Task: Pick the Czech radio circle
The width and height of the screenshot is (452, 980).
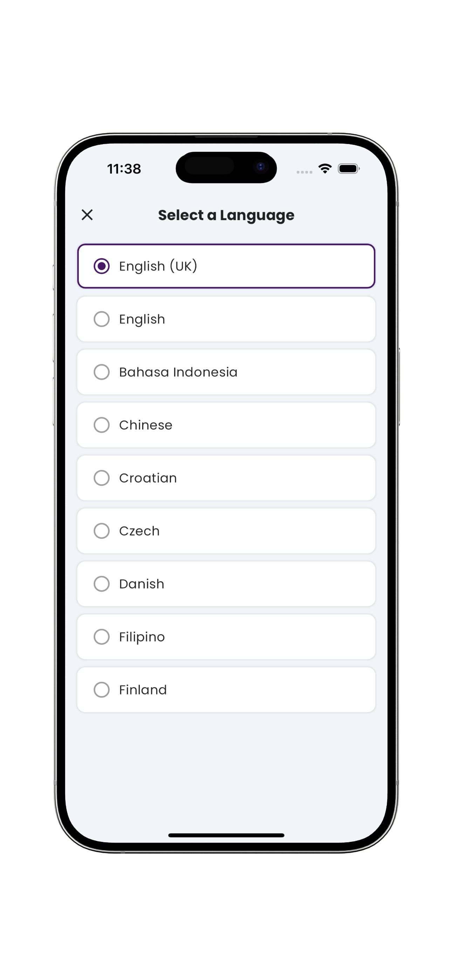Action: point(102,531)
